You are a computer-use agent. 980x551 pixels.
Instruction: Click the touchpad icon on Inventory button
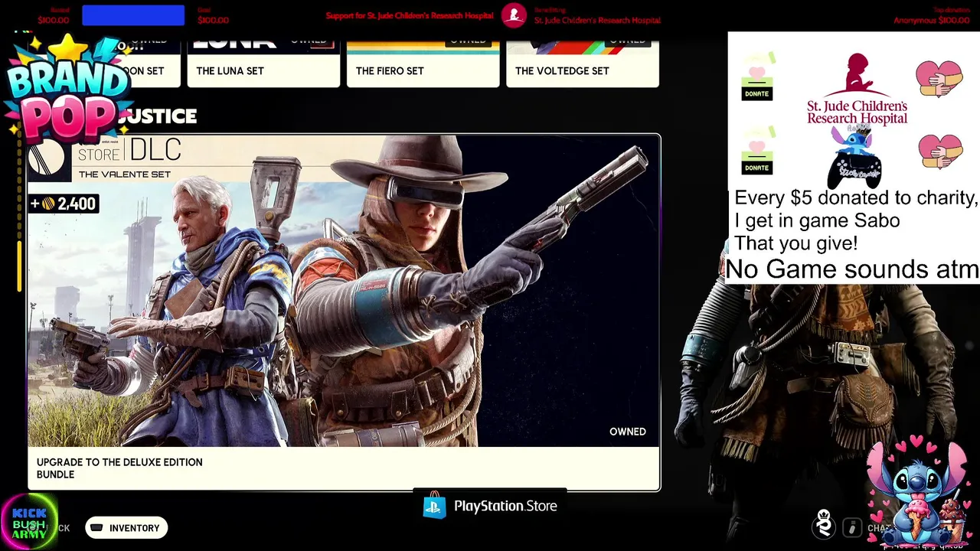coord(96,528)
